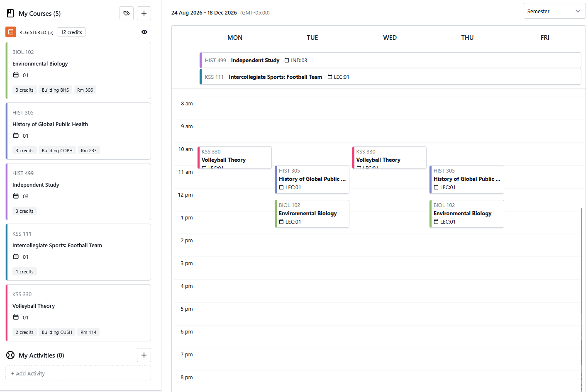Click the 12 credits badge
588x392 pixels.
(x=71, y=32)
